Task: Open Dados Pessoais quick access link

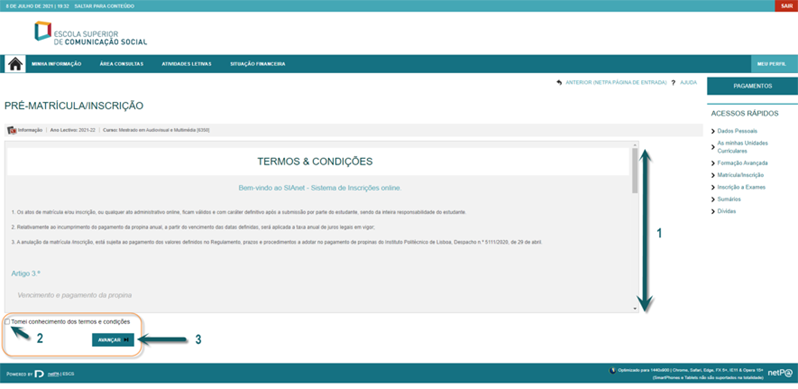Action: pyautogui.click(x=737, y=131)
